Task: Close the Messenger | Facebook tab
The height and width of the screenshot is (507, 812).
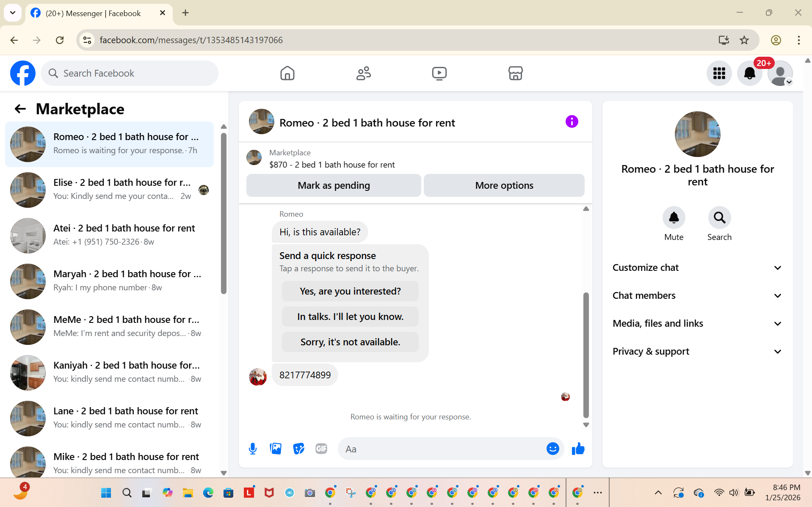Action: [163, 13]
